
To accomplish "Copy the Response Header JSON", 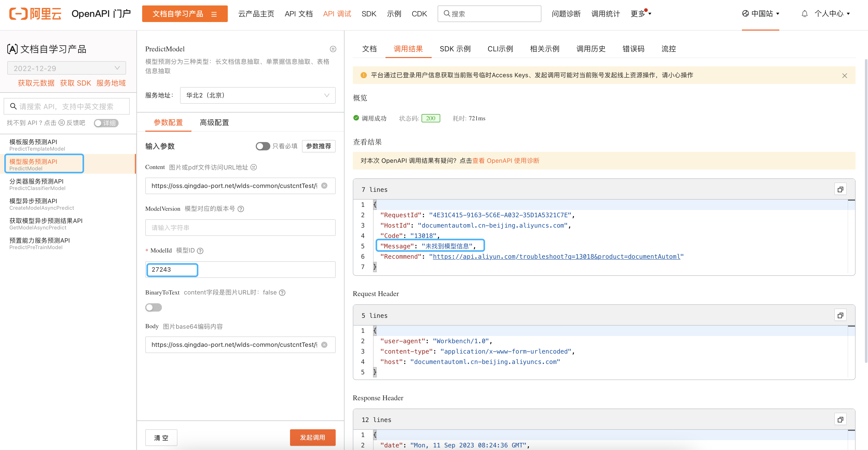I will (x=840, y=420).
